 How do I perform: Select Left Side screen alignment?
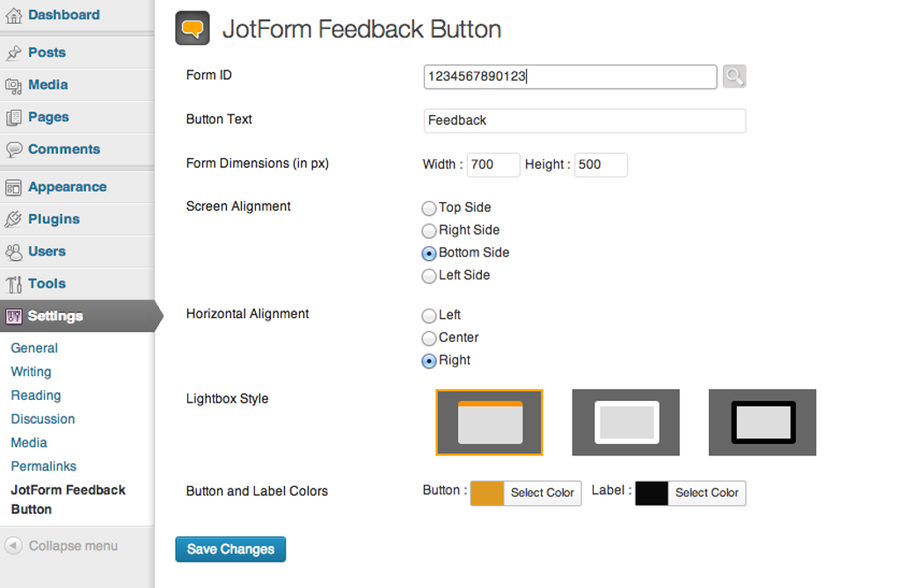tap(428, 275)
